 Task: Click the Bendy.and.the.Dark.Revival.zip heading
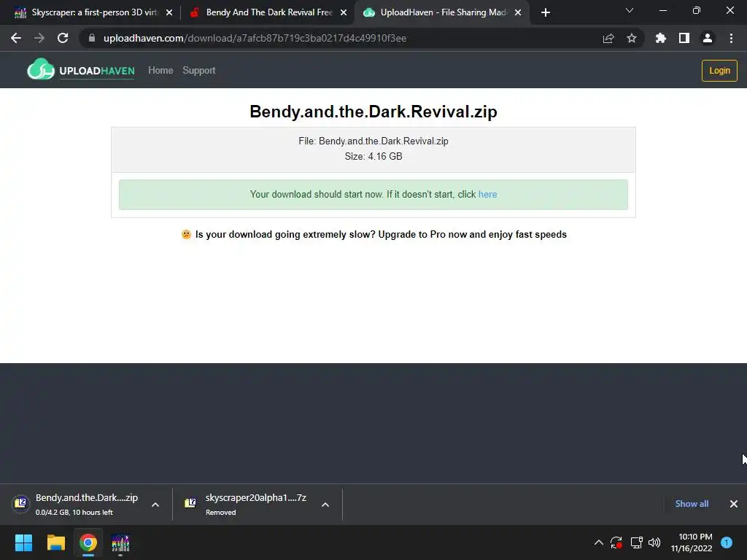(373, 112)
